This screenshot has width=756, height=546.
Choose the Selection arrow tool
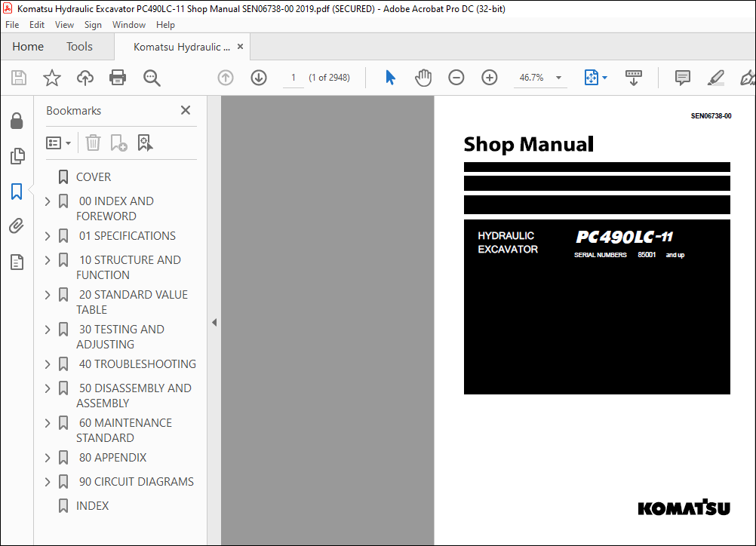[x=390, y=78]
